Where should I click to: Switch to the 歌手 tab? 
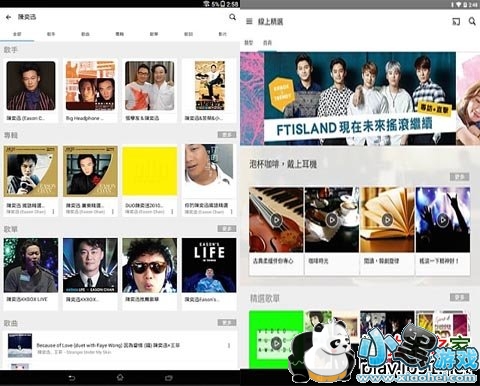click(51, 34)
